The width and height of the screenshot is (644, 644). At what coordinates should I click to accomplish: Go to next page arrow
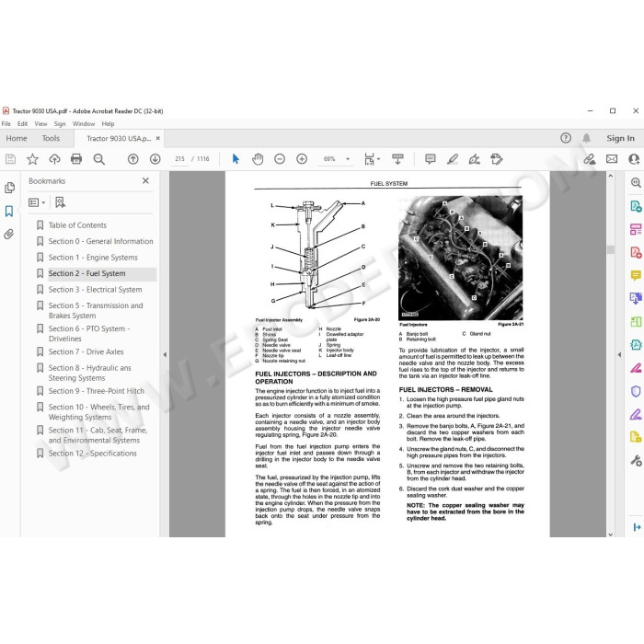(155, 159)
